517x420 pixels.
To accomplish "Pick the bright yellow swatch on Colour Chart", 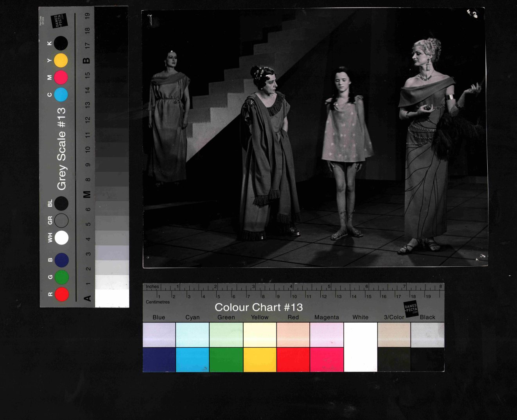I will (260, 360).
